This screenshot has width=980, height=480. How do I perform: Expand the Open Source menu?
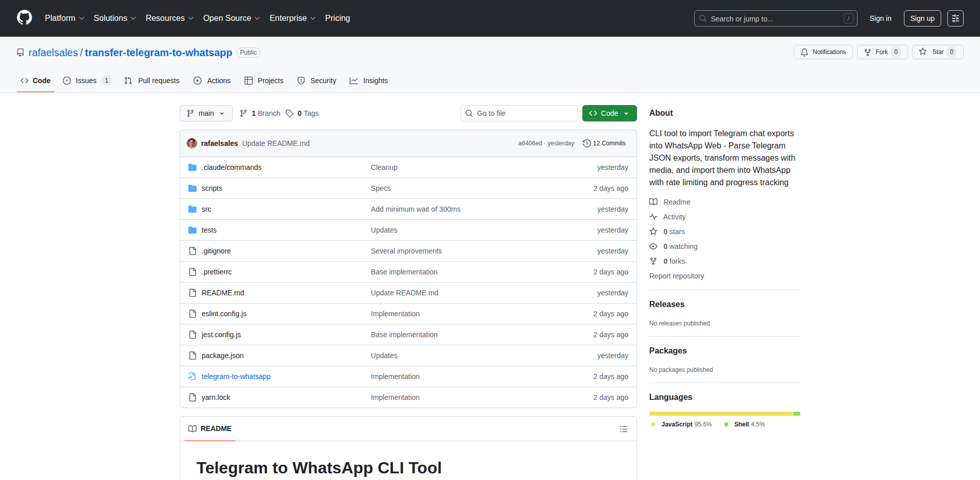232,18
